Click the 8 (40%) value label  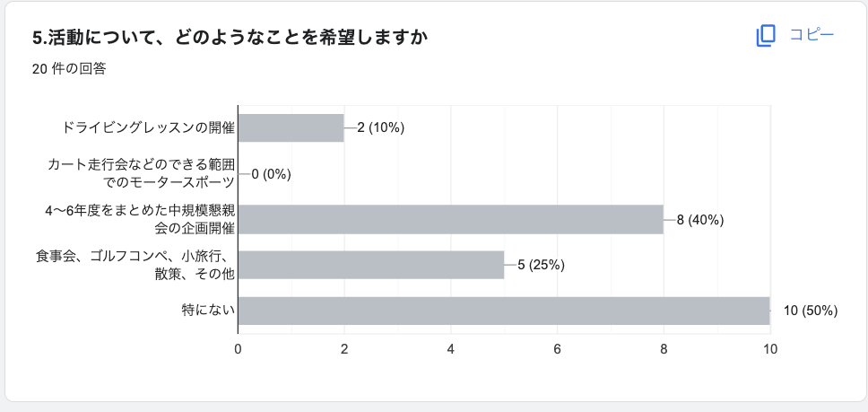(x=700, y=220)
